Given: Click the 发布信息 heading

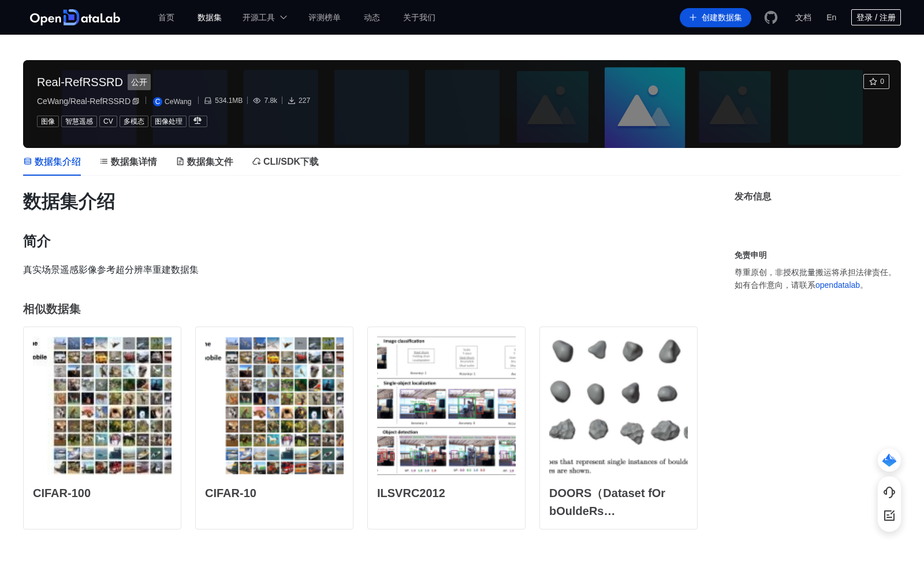Looking at the screenshot, I should coord(753,197).
